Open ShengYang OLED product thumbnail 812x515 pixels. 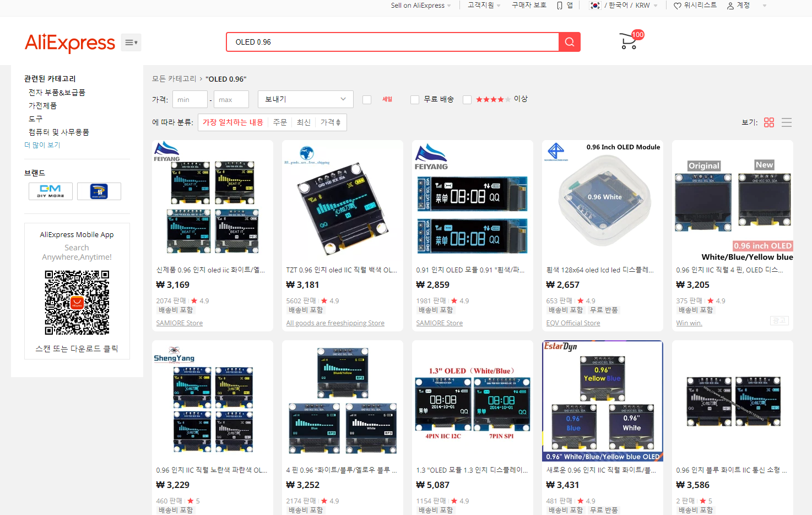213,401
